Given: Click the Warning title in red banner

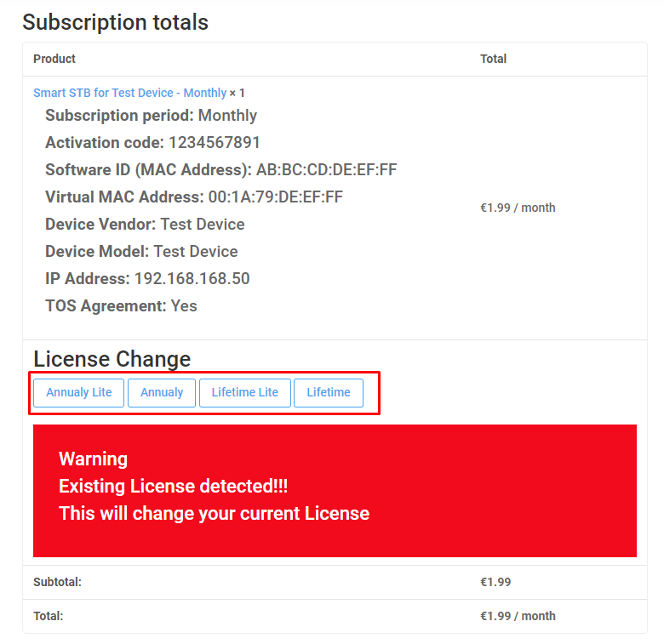Looking at the screenshot, I should (x=93, y=459).
